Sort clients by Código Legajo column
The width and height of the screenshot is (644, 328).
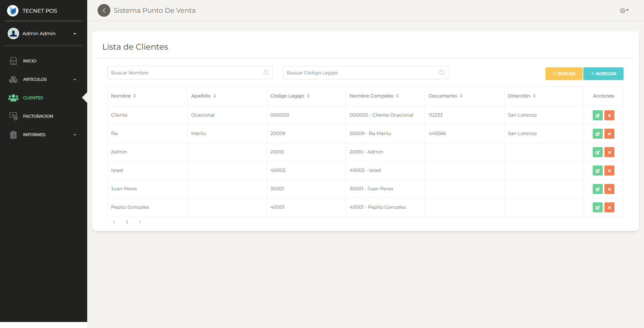(x=308, y=96)
